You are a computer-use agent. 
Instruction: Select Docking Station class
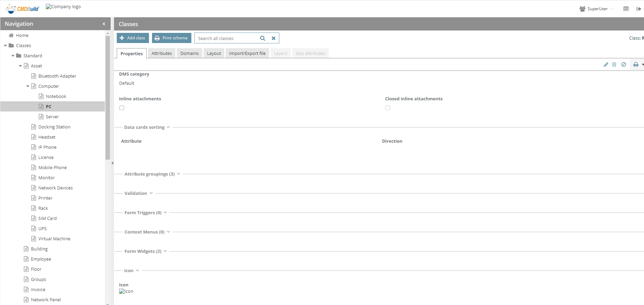click(54, 127)
